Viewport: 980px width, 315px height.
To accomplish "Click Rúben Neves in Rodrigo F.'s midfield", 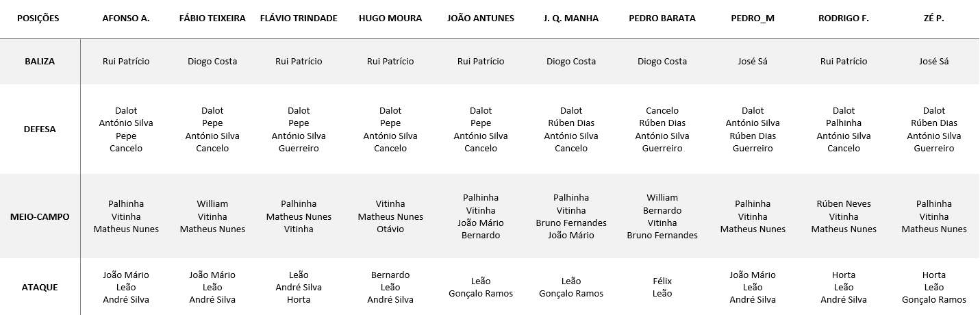I will 844,203.
